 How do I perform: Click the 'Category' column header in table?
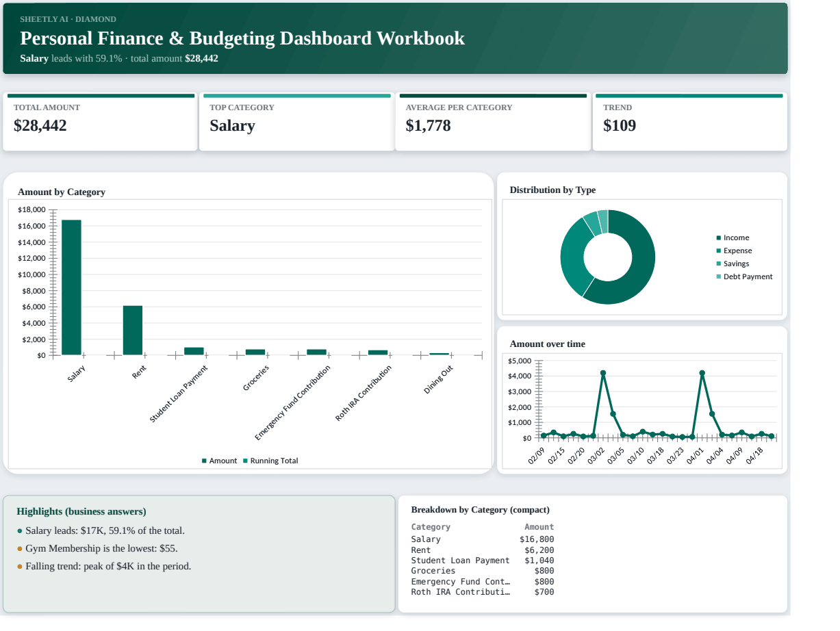431,527
